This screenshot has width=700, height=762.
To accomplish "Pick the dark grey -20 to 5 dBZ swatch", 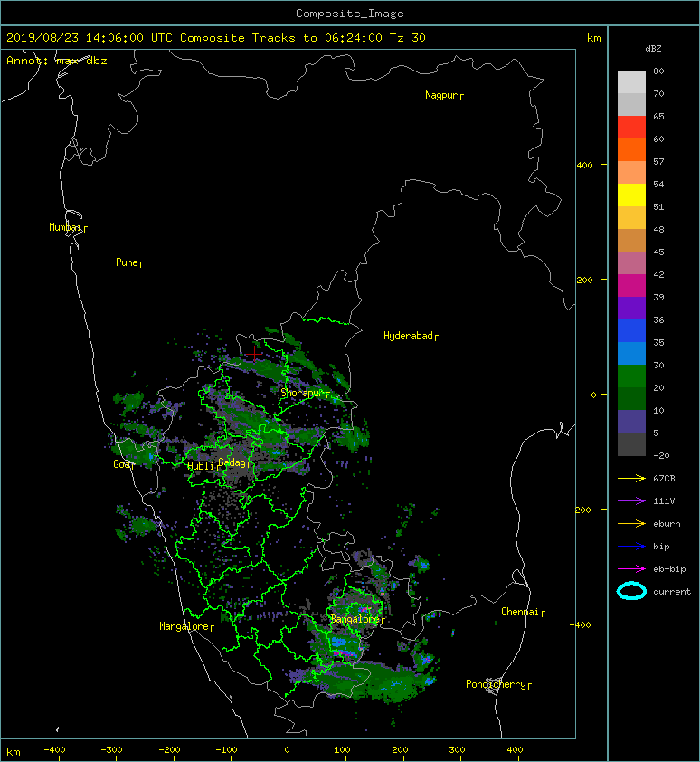I will (x=631, y=444).
